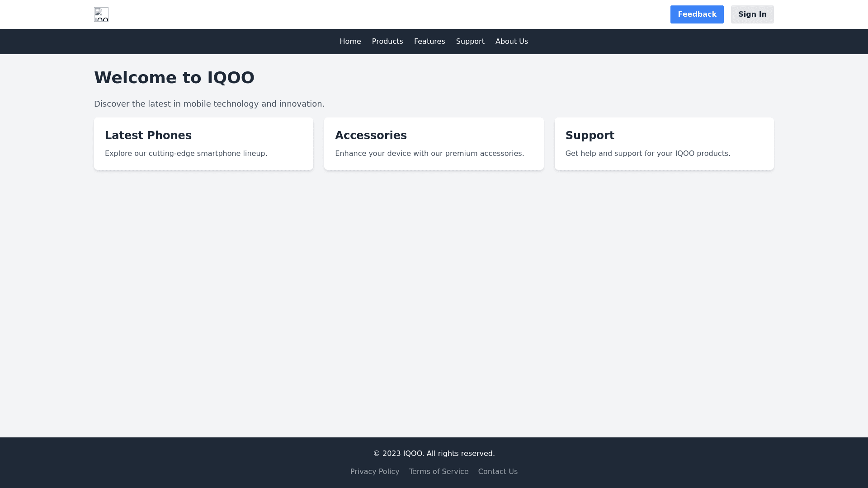Select Features in navigation bar
Screen dimensions: 868x488
[429, 42]
